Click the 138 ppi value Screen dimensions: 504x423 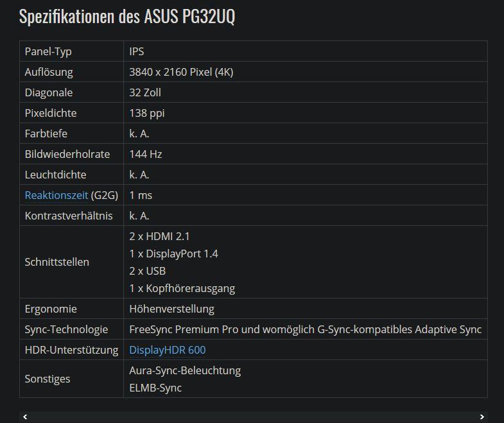[x=147, y=113]
